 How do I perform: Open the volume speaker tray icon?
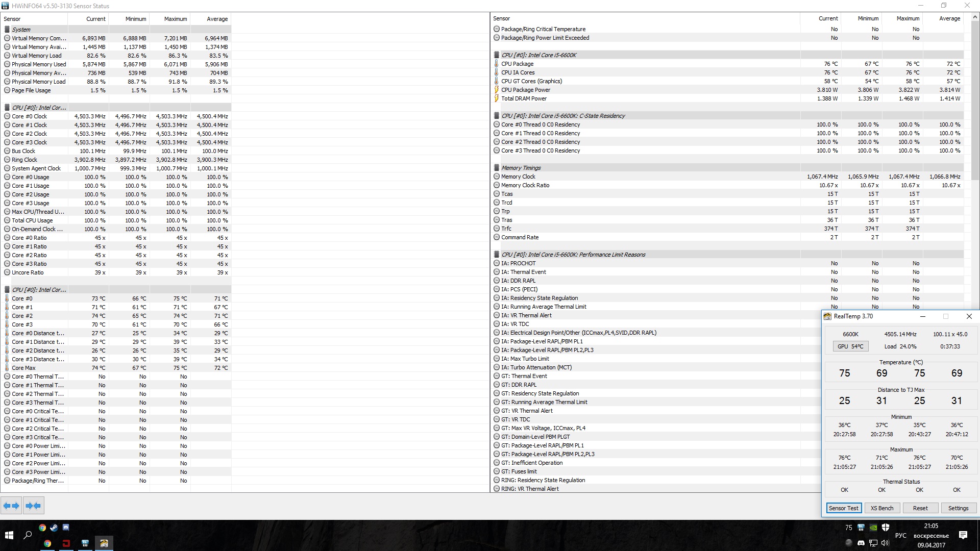click(x=886, y=543)
